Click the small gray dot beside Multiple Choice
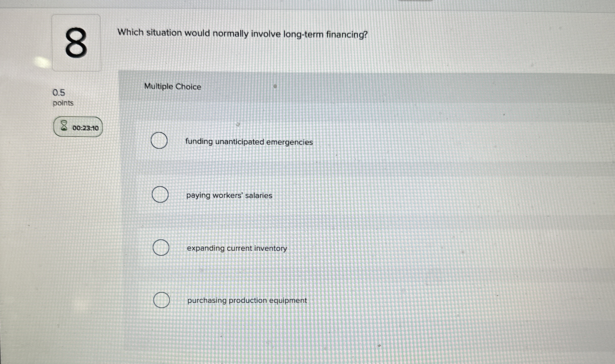 click(x=275, y=86)
